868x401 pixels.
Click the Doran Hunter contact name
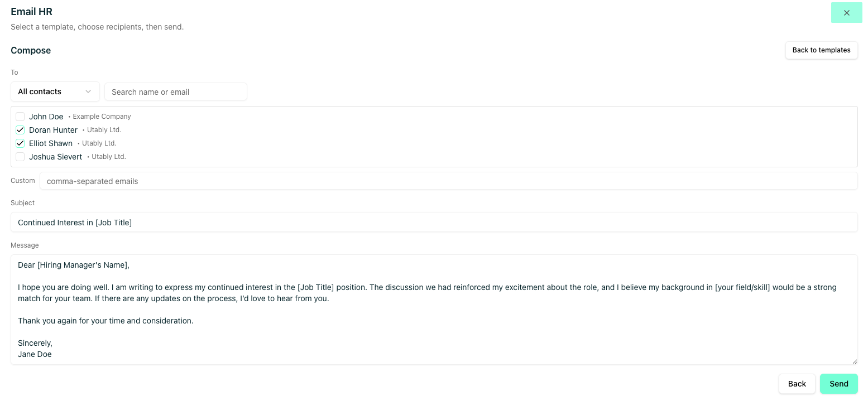point(53,130)
